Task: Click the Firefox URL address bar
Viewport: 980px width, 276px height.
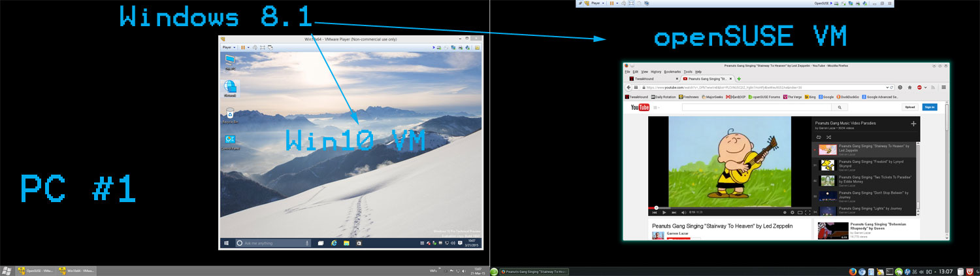Action: [x=764, y=87]
